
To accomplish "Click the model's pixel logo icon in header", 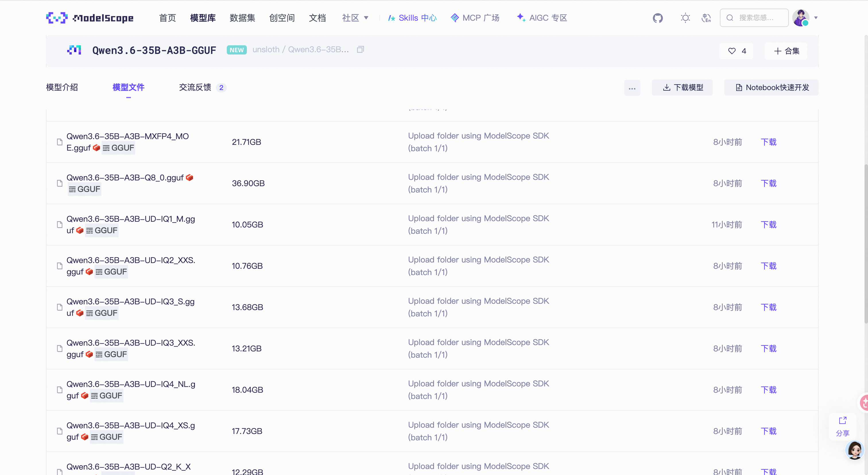I will pos(74,50).
